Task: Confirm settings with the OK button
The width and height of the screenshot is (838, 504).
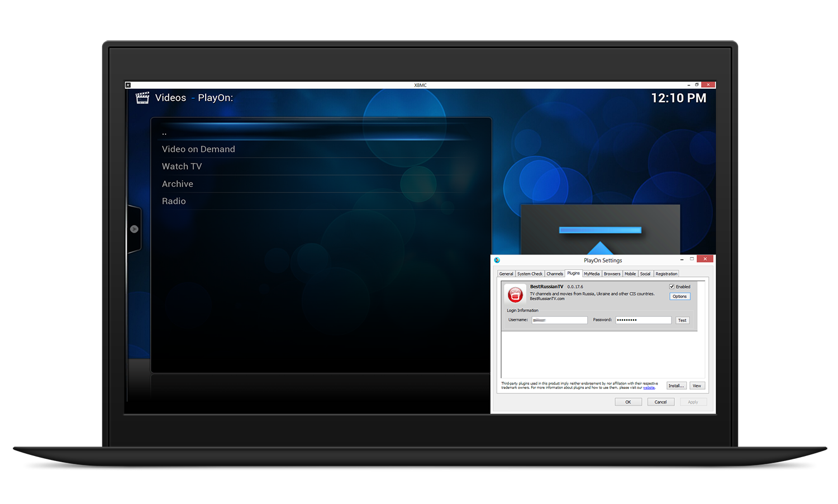Action: pyautogui.click(x=628, y=402)
